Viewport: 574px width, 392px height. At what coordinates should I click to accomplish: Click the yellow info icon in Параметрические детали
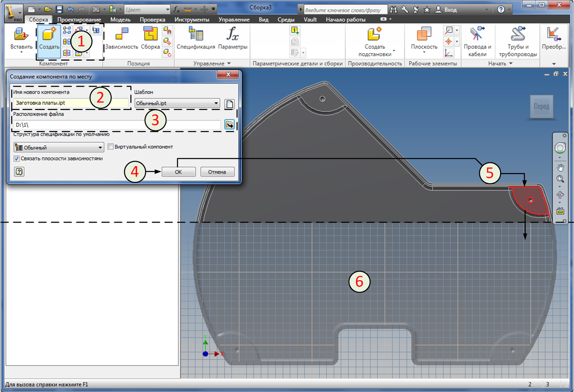coord(295,30)
